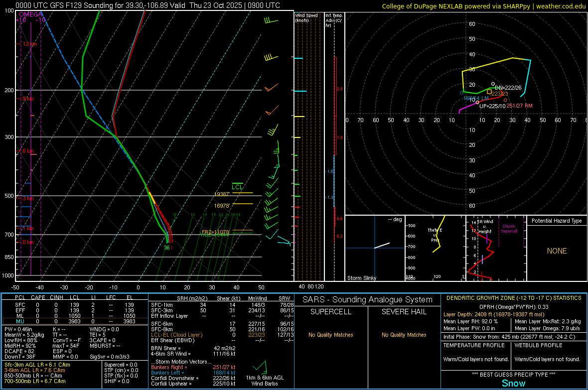
Task: Click the 850 pressure level label
Action: point(9,257)
